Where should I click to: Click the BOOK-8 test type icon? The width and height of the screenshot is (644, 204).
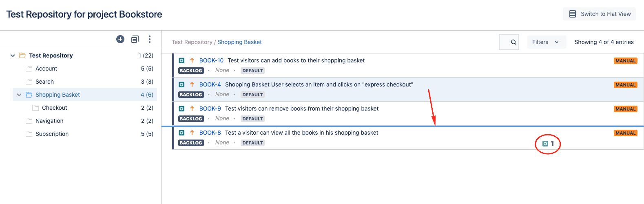click(181, 133)
